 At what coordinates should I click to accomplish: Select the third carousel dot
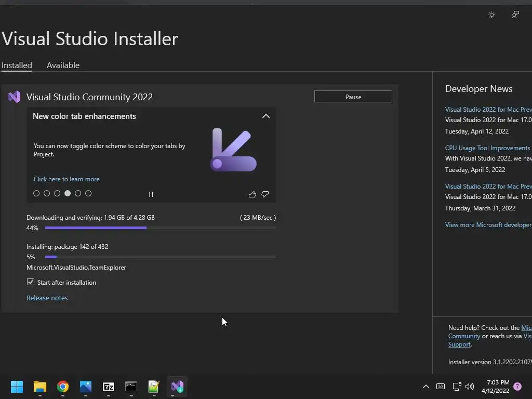[x=57, y=193]
